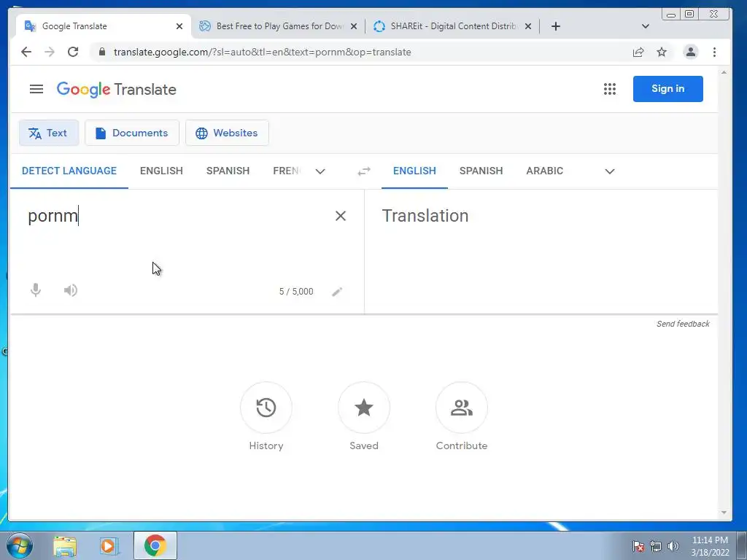Open Action Center flag icon
Image resolution: width=747 pixels, height=560 pixels.
pyautogui.click(x=638, y=546)
